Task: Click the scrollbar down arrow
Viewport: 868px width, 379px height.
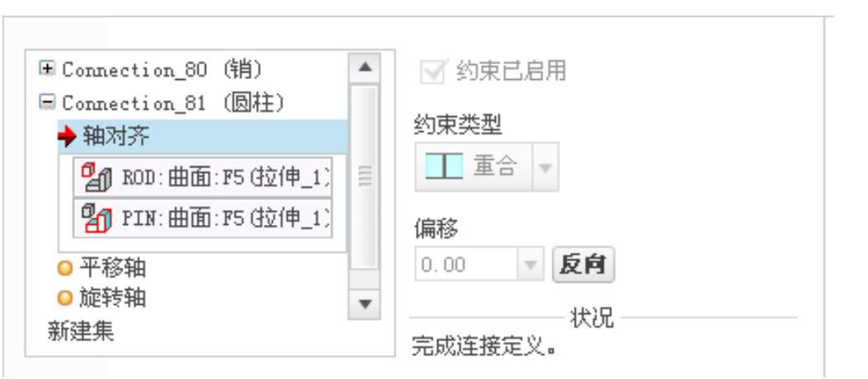Action: [x=364, y=304]
